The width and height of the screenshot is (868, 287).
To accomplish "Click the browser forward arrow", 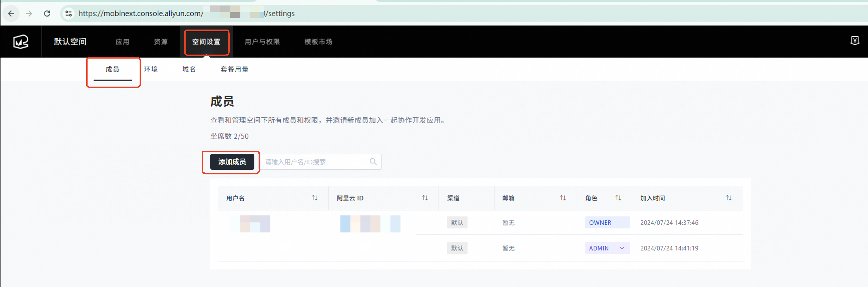I will click(29, 14).
